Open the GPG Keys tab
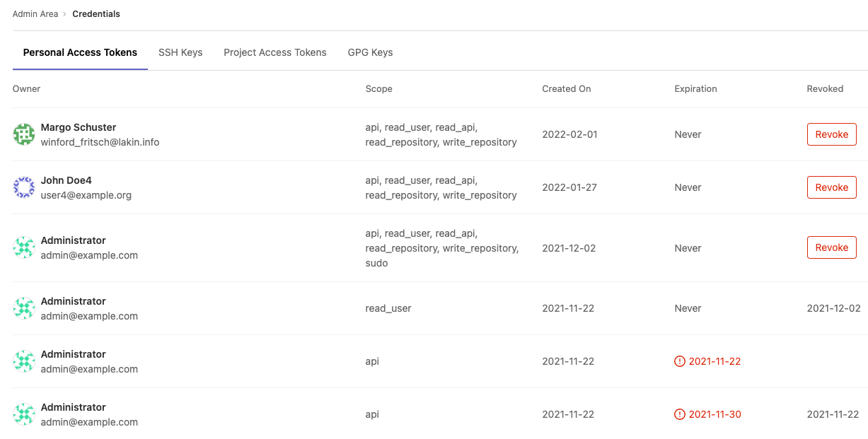 369,52
